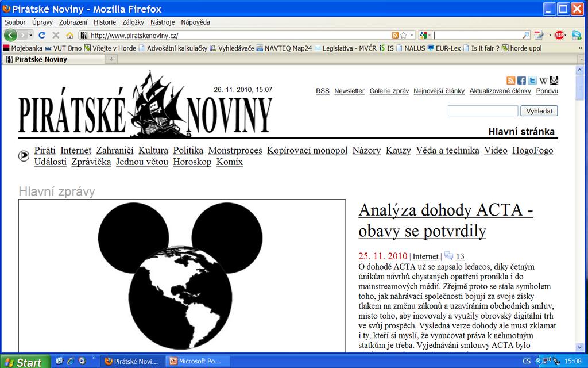This screenshot has width=588, height=368.
Task: Open the Zobrazení menu
Action: pos(73,22)
